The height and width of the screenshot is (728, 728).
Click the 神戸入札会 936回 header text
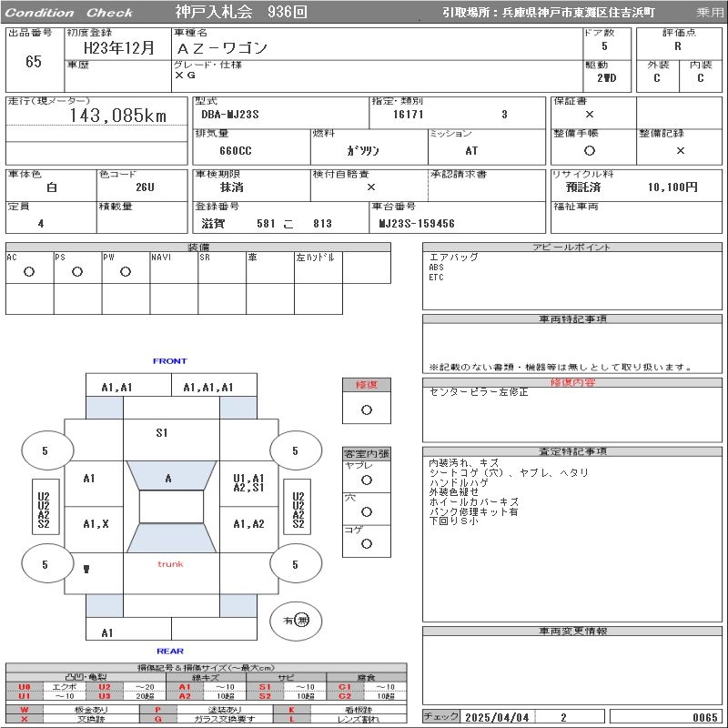pyautogui.click(x=241, y=12)
